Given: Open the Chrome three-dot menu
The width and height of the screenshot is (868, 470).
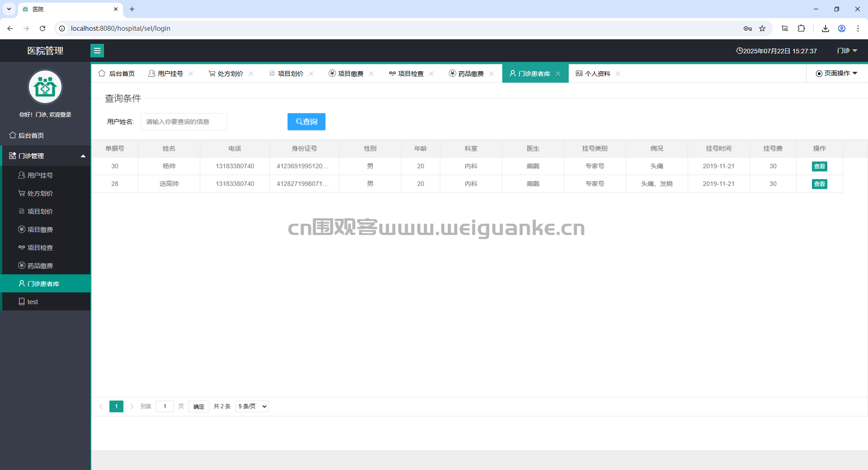Looking at the screenshot, I should (x=858, y=28).
